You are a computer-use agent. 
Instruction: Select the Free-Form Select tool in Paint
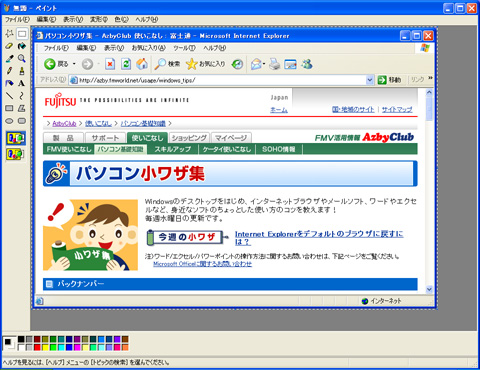[9, 33]
